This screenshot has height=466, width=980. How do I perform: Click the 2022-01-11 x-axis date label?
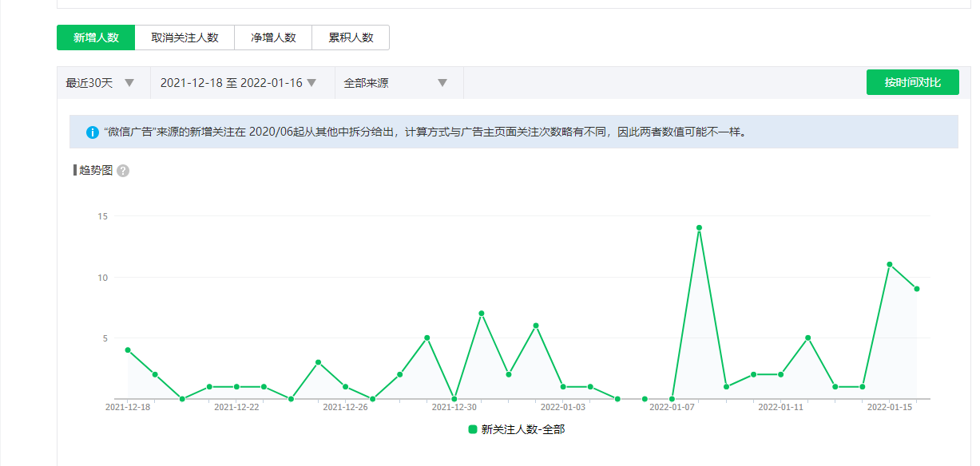[780, 407]
